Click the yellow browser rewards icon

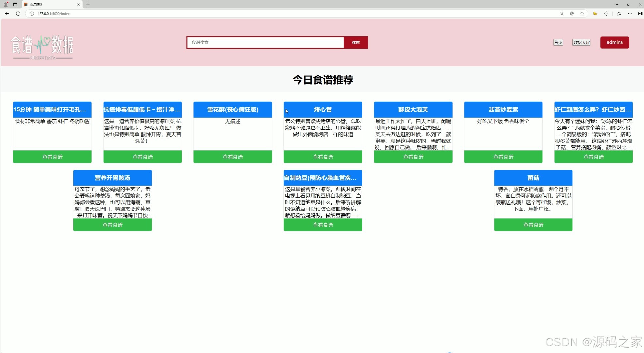595,14
